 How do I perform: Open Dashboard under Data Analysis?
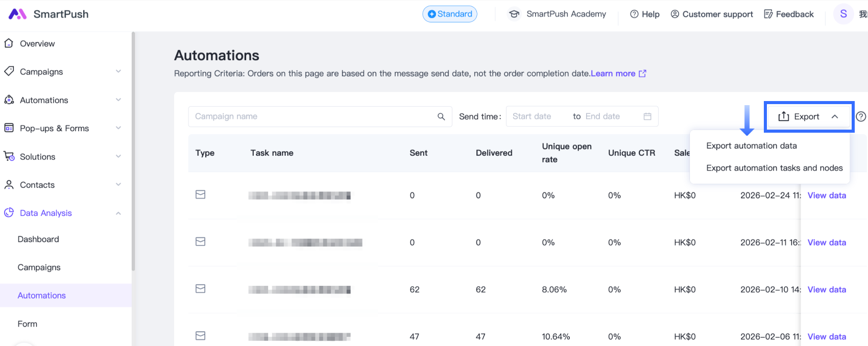pyautogui.click(x=38, y=239)
